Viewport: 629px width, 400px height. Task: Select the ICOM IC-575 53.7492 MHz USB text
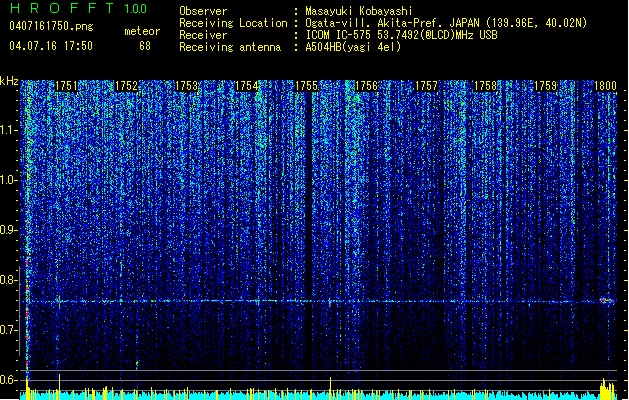[401, 35]
